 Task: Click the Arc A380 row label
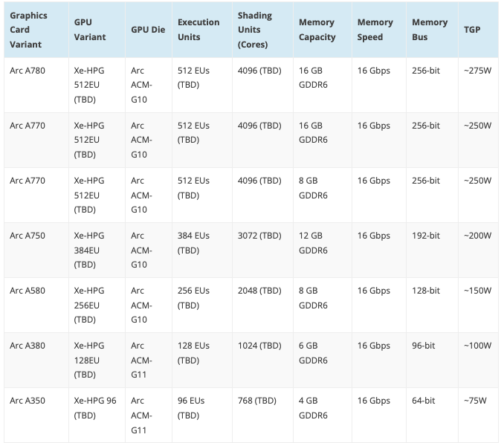pyautogui.click(x=28, y=346)
